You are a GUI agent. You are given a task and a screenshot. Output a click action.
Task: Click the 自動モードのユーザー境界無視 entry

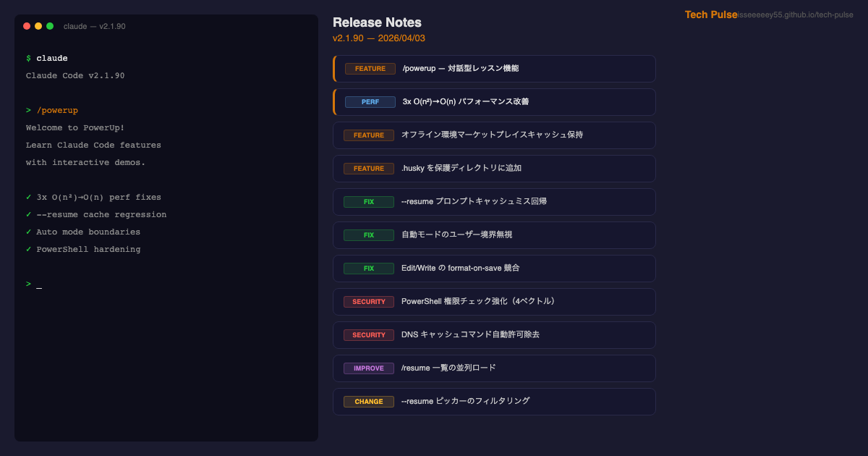[x=456, y=235]
